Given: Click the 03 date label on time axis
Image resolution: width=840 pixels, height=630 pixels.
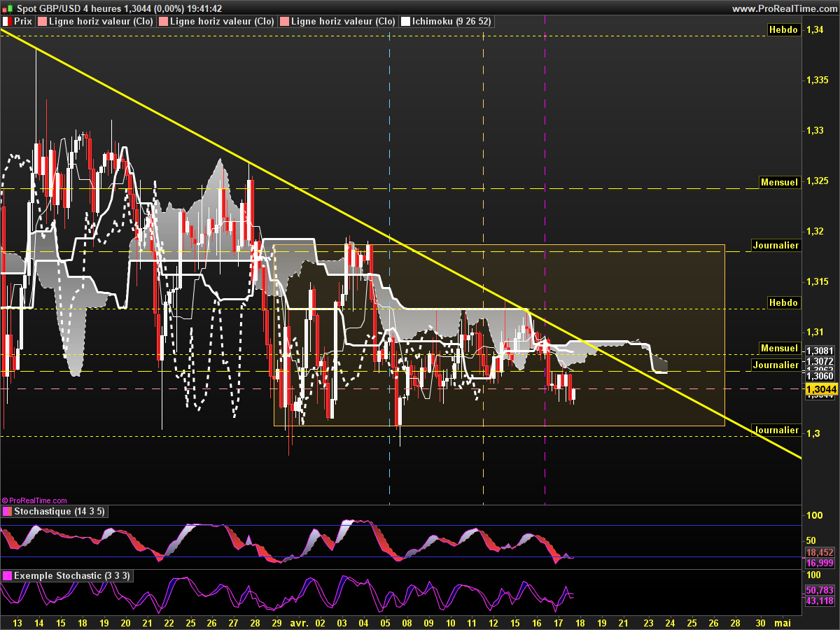Looking at the screenshot, I should (342, 622).
